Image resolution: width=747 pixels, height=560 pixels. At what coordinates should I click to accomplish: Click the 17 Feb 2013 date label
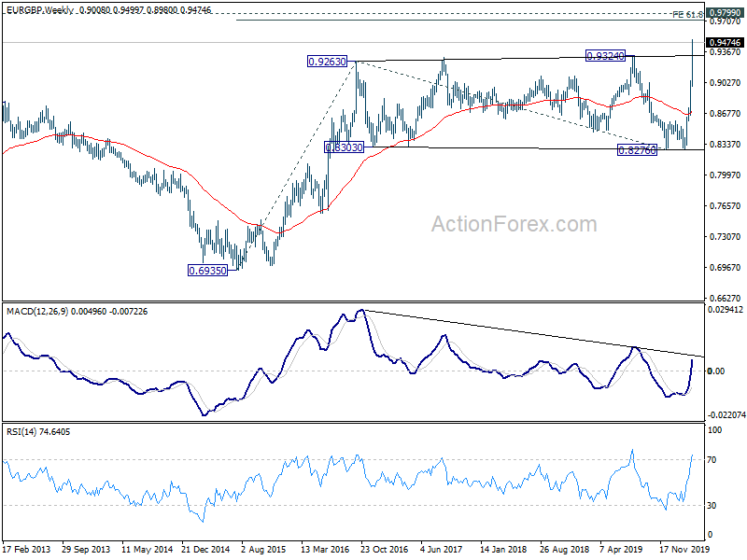point(26,549)
